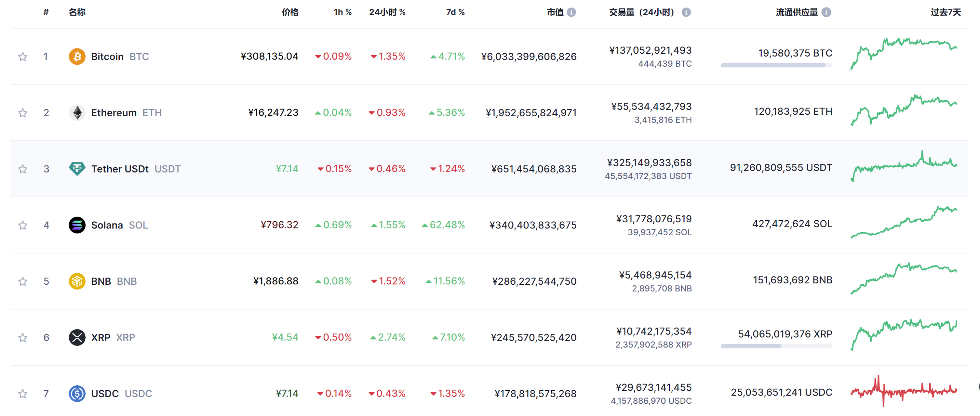
Task: Click Ethereum 24h volume ¥55,534,432,793
Action: click(x=651, y=107)
